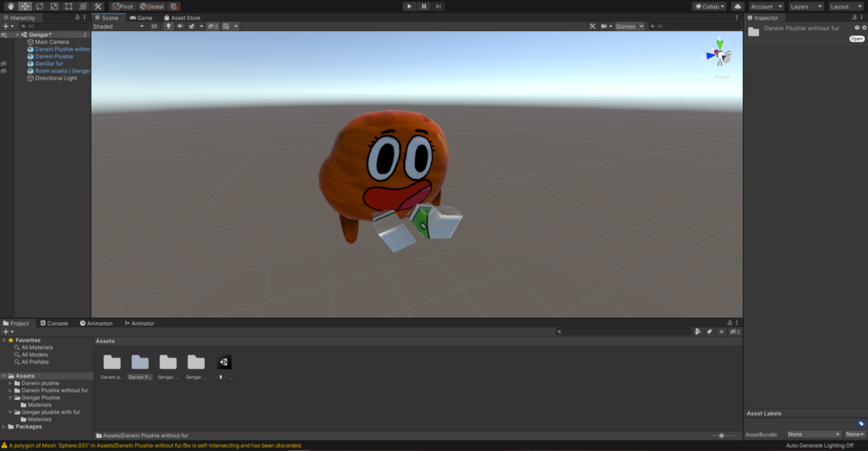Collapse the Gengar scene in the Hierarchy

click(x=17, y=35)
